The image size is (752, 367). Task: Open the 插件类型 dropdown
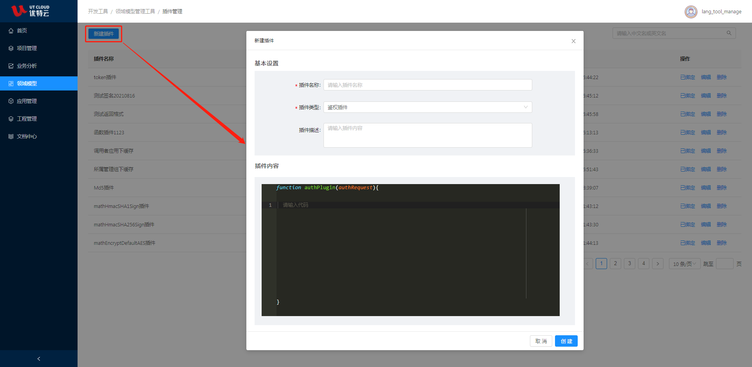(428, 107)
